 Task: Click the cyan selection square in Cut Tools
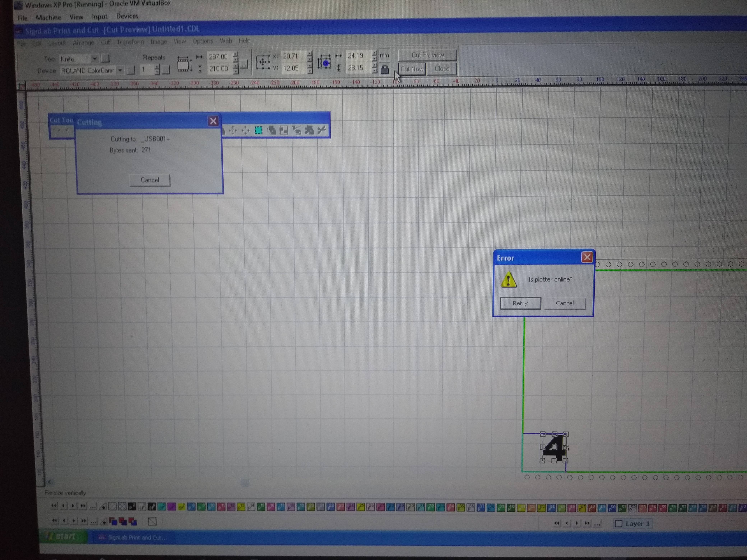coord(258,130)
